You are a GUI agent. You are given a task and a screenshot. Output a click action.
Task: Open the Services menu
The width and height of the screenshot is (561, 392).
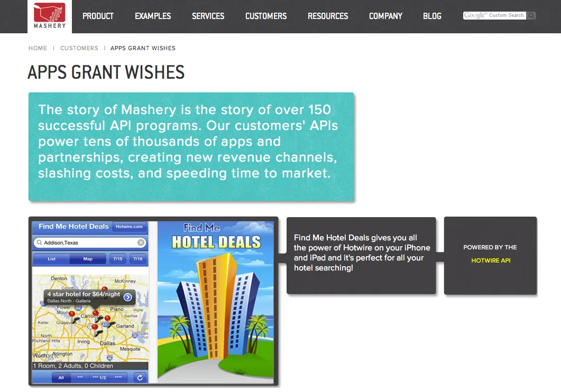click(x=208, y=16)
